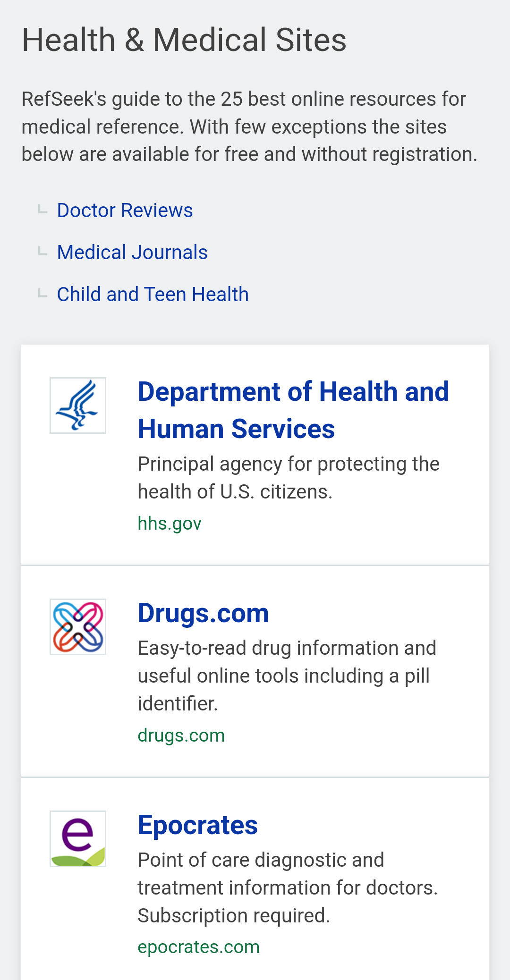This screenshot has width=510, height=980.
Task: Click the "Principal agency for protecting" description
Action: (288, 478)
